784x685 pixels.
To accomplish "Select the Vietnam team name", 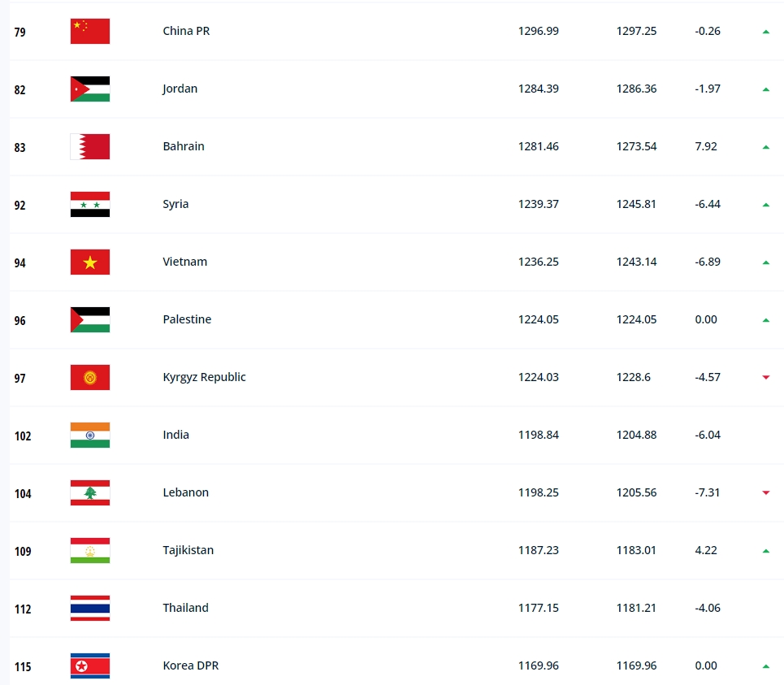I will pos(185,262).
